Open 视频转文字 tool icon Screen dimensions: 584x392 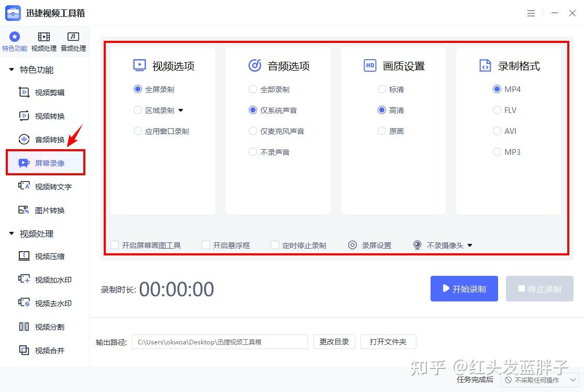[24, 186]
